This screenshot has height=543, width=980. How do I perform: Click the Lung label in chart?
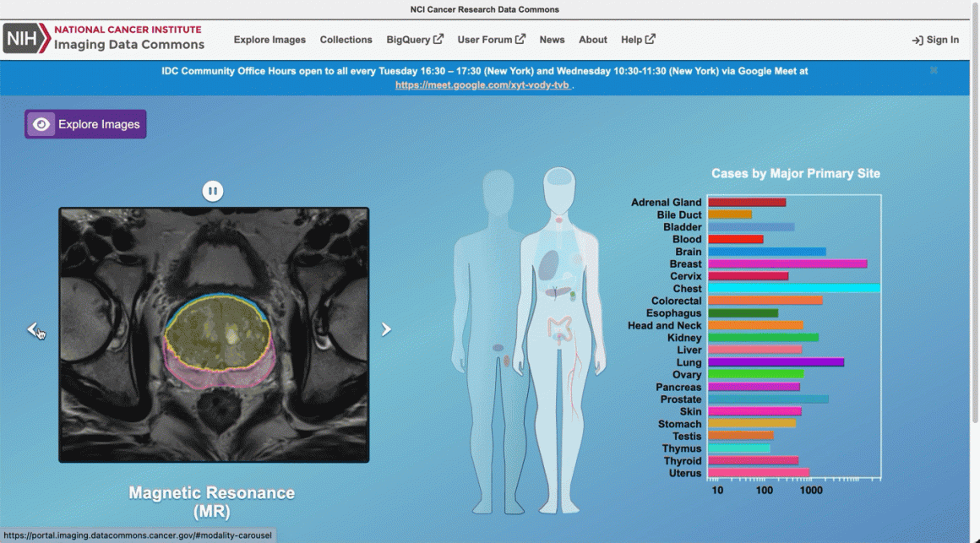pos(689,362)
